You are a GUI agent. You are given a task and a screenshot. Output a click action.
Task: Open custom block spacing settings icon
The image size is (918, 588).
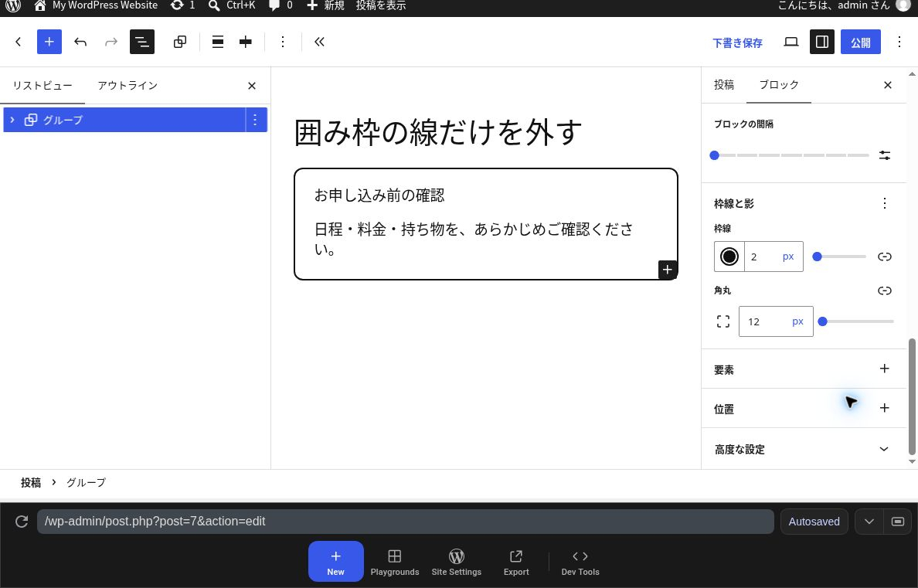[x=885, y=155]
